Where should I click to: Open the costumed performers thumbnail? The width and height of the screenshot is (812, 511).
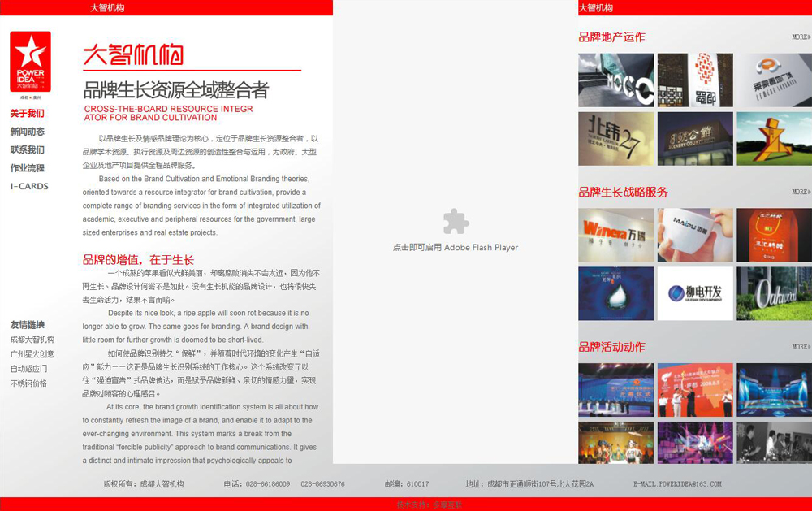[615, 443]
